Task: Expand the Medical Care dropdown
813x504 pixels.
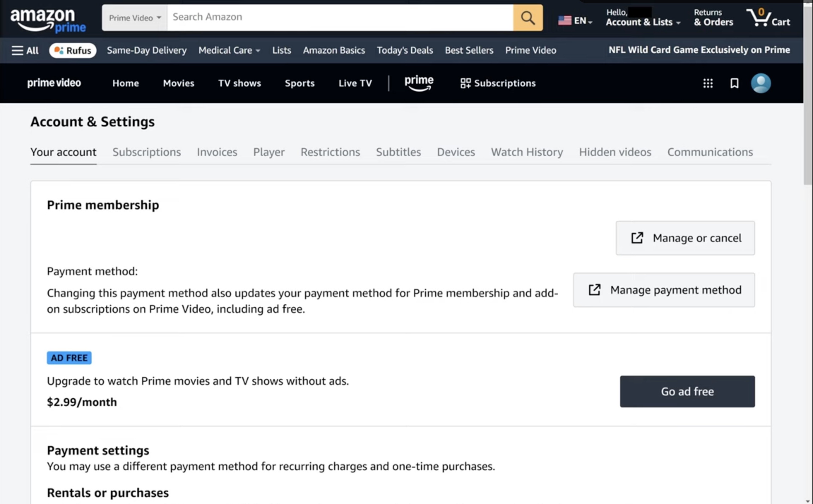Action: (x=229, y=50)
